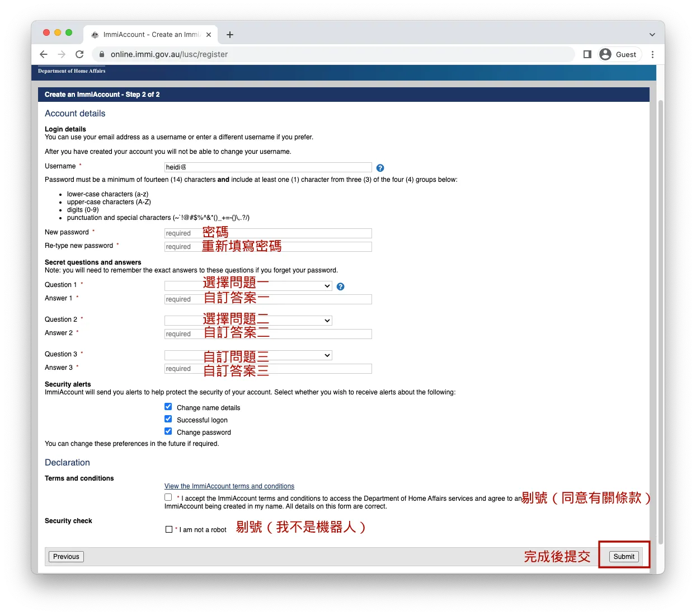Focus the Re-type new password field

[x=268, y=247]
